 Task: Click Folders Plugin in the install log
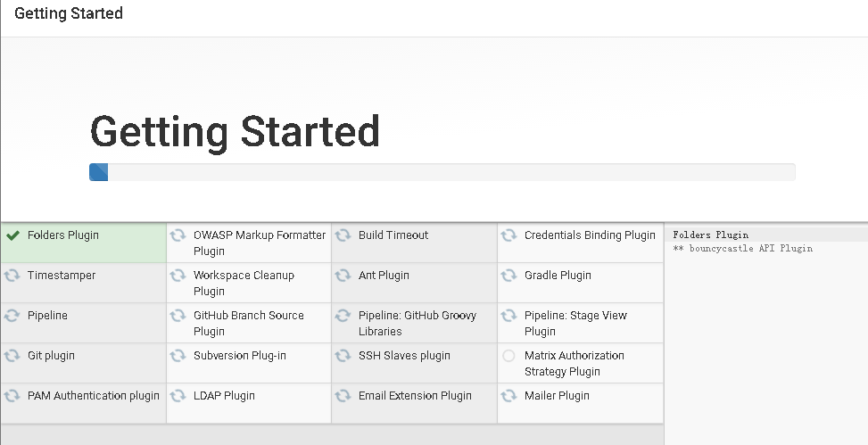711,235
